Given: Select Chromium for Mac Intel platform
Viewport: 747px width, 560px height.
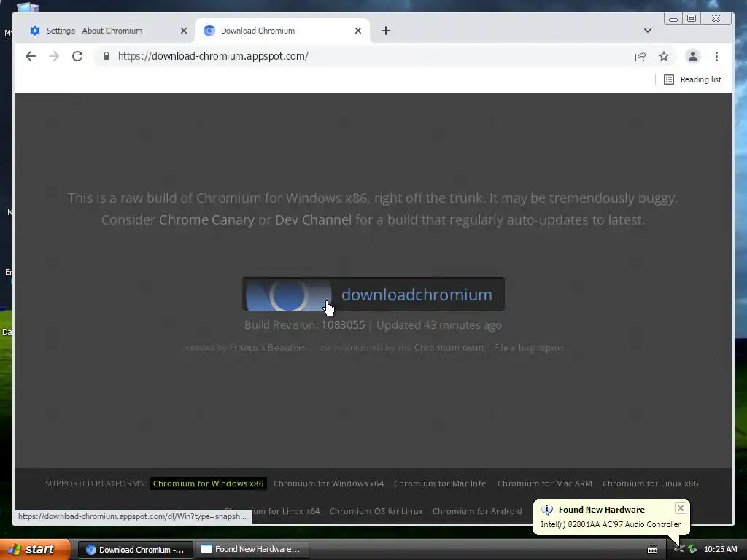Looking at the screenshot, I should click(441, 483).
